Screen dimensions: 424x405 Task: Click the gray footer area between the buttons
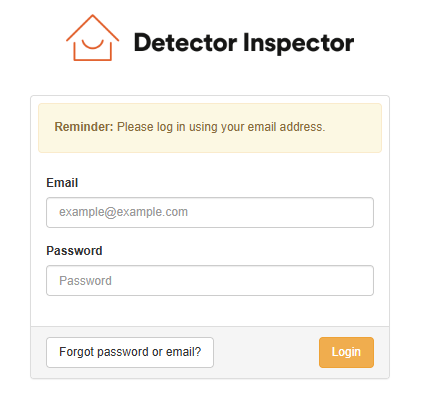pos(266,352)
